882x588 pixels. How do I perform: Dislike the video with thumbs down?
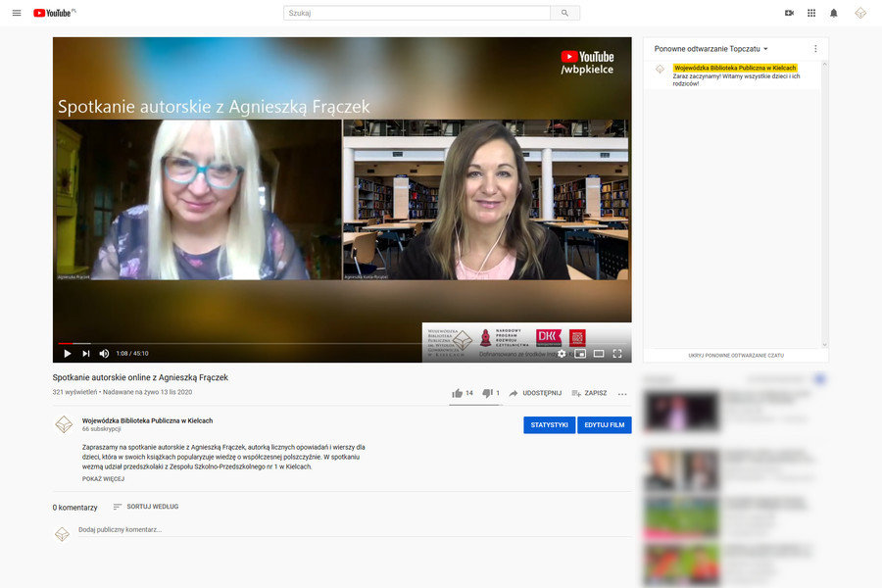(x=487, y=393)
